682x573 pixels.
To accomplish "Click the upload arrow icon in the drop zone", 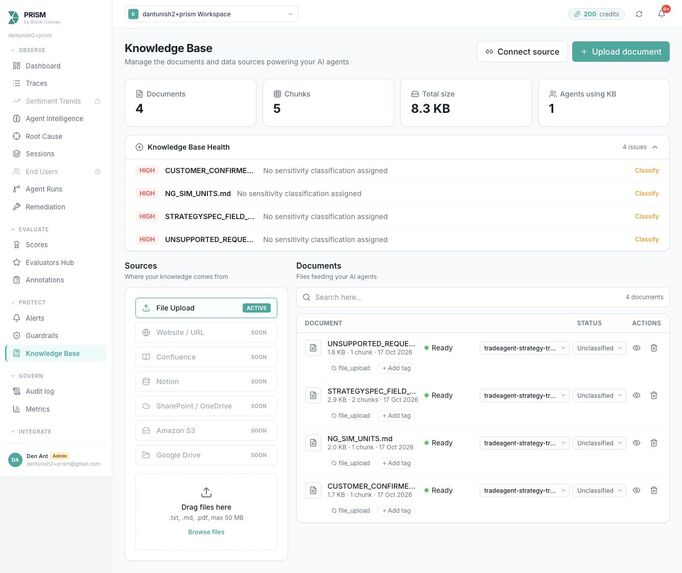I will coord(206,492).
